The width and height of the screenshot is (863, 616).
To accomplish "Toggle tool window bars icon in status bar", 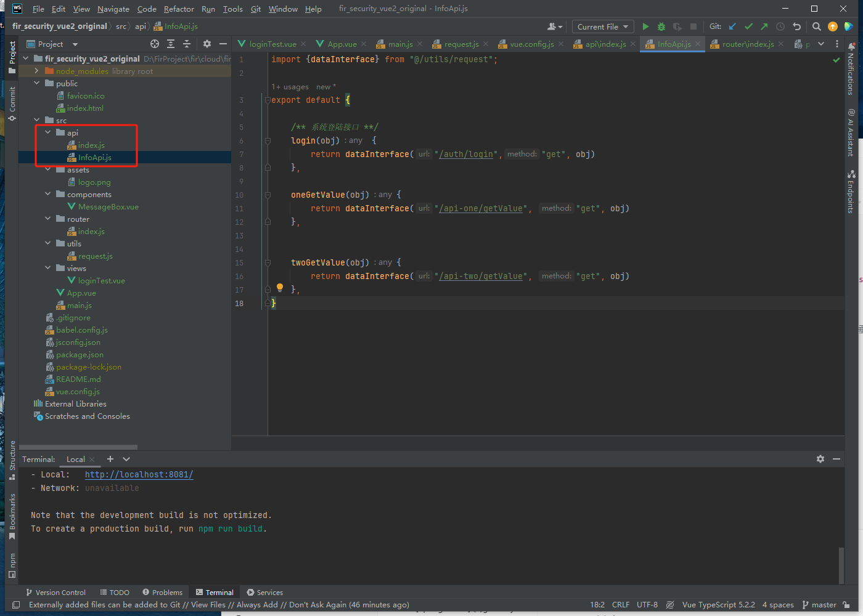I will [16, 605].
